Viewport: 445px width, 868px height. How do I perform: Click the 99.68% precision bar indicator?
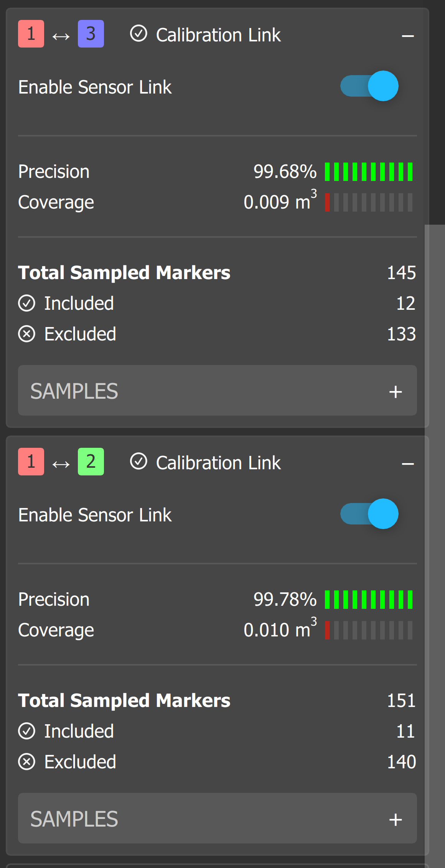[369, 172]
